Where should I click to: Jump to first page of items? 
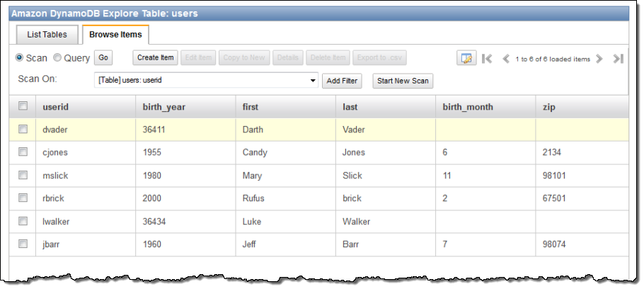pos(487,59)
